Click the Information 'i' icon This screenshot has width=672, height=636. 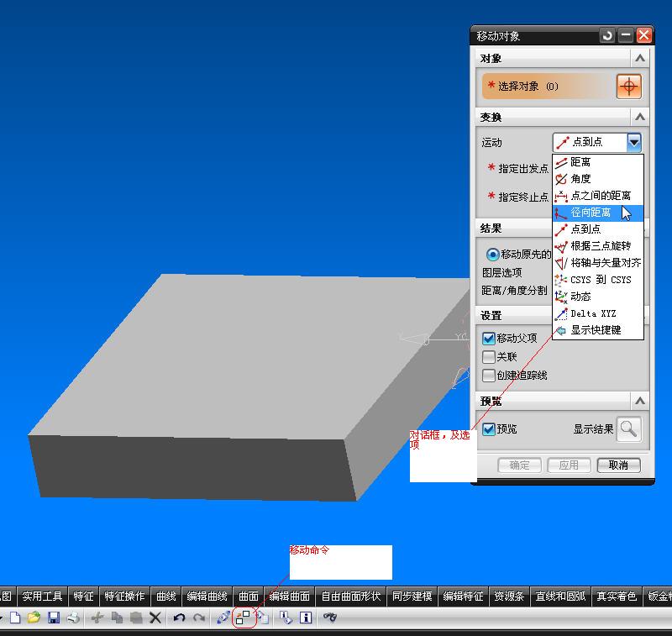[306, 618]
